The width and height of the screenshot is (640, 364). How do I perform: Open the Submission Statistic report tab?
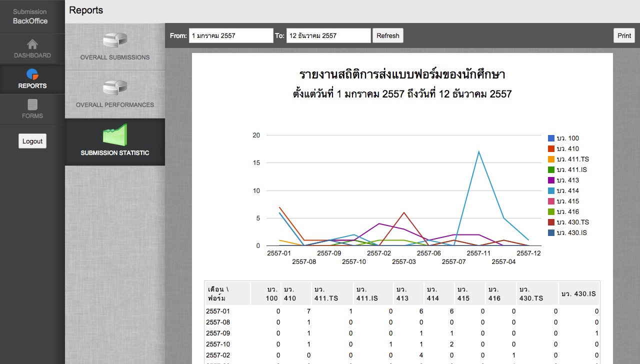pyautogui.click(x=114, y=152)
